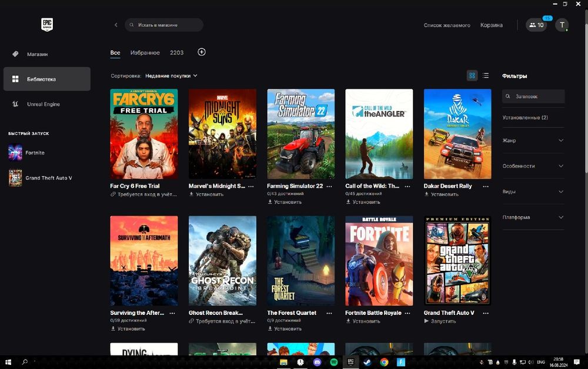The height and width of the screenshot is (369, 588).
Task: Install Call of the Wild via Установить
Action: pyautogui.click(x=363, y=202)
